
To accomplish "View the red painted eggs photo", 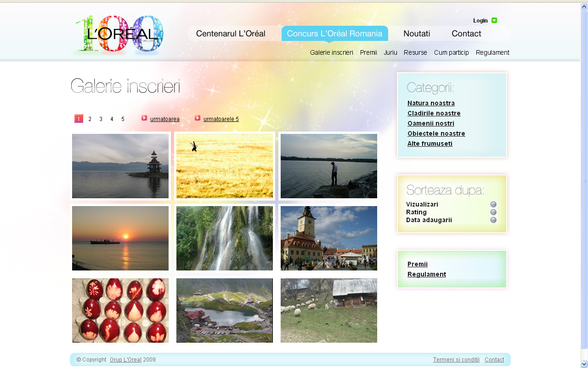I will 120,310.
